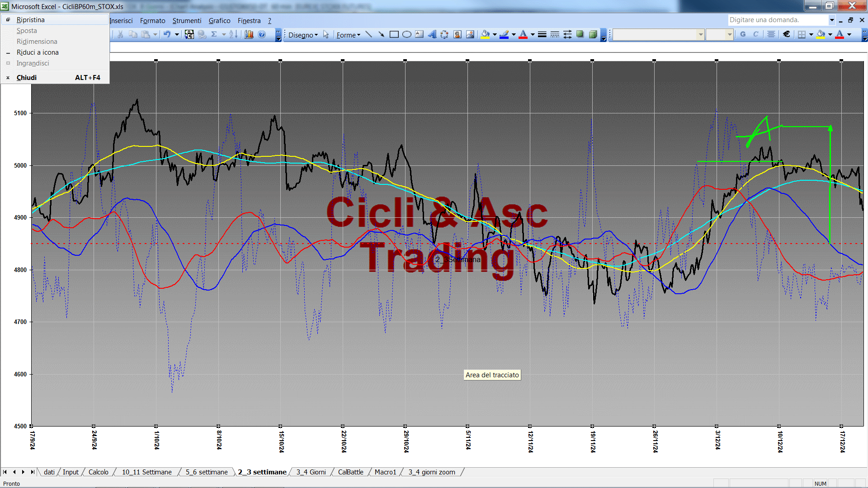Open the drawing Fill Color dropdown arrow
This screenshot has height=488, width=868.
[x=495, y=34]
